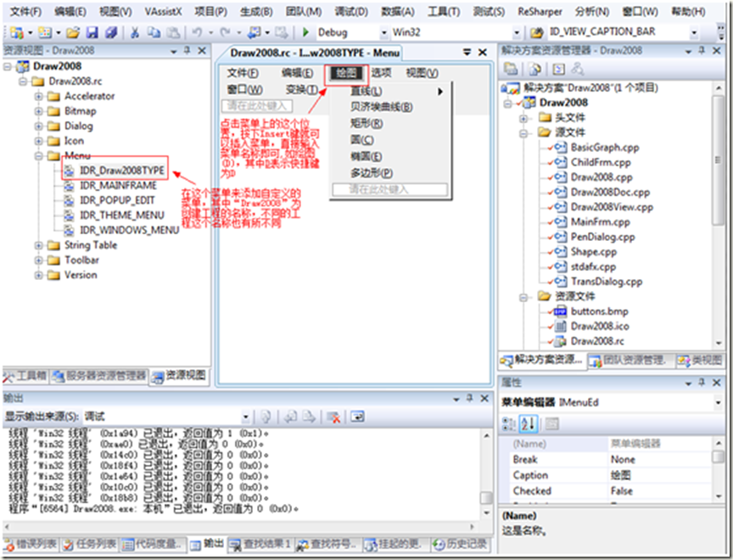Viewport: 733px width, 560px height.
Task: Switch to the 类视图 tab
Action: click(x=701, y=360)
